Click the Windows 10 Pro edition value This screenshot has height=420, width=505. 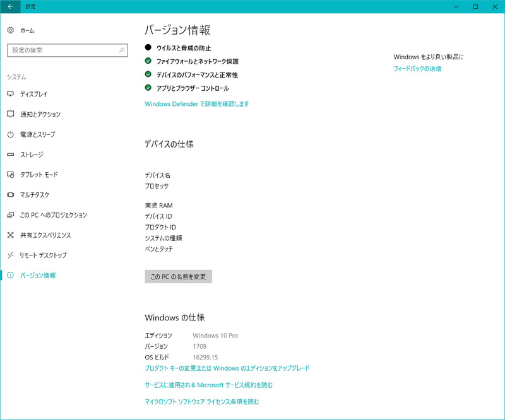[x=215, y=335]
